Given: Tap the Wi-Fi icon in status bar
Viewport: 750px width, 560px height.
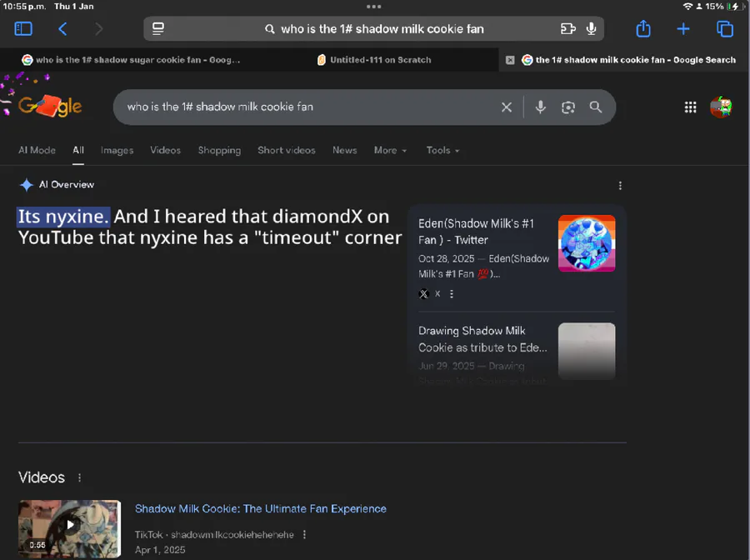Looking at the screenshot, I should pos(687,6).
